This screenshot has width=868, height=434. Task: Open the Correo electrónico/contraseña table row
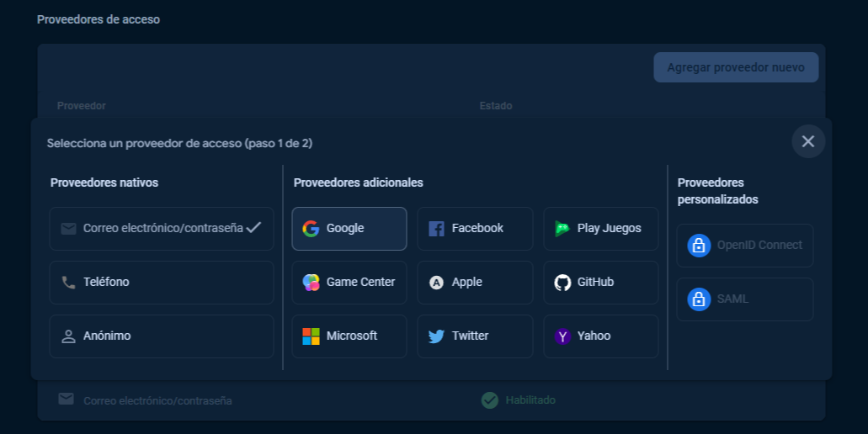click(431, 400)
